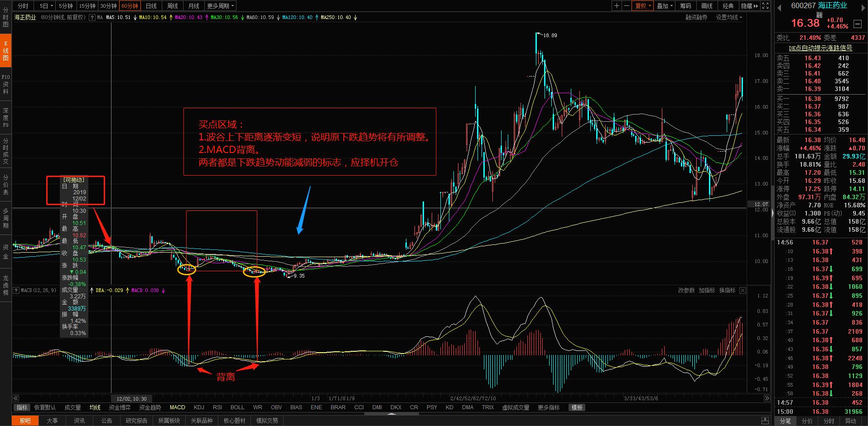Go to previous stock arrow
The width and height of the screenshot is (868, 426).
pos(780,7)
